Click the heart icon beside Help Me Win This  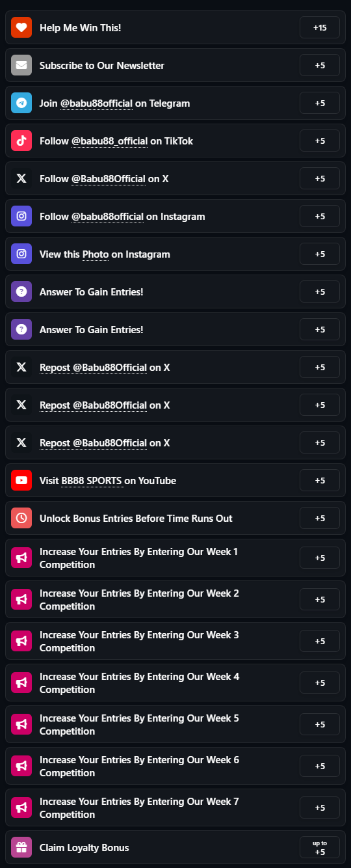click(21, 27)
